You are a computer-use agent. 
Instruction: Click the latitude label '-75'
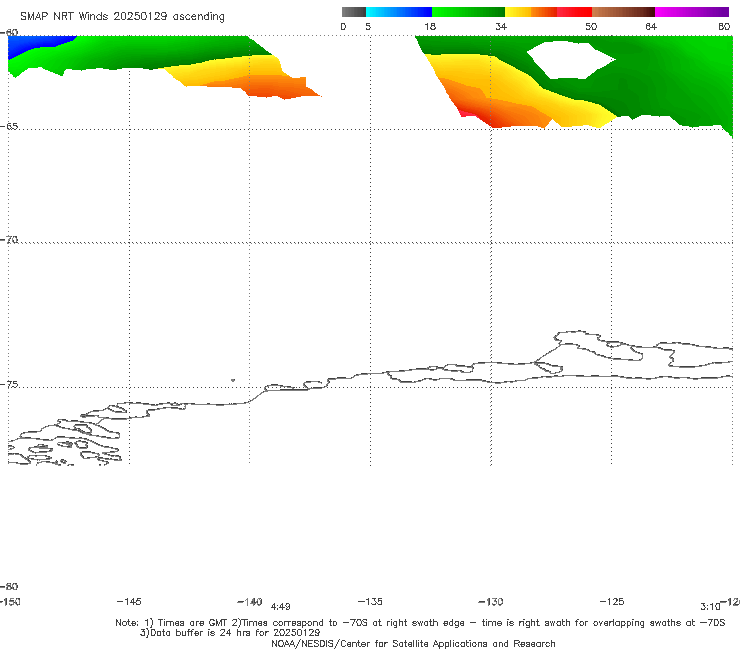click(9, 384)
